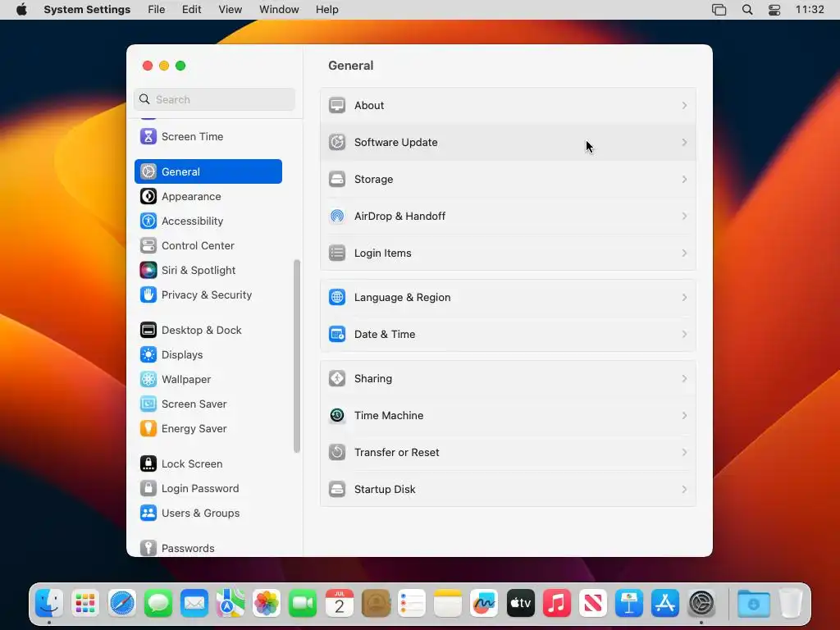Open Control Center in menu bar
This screenshot has height=630, width=840.
[x=774, y=10]
